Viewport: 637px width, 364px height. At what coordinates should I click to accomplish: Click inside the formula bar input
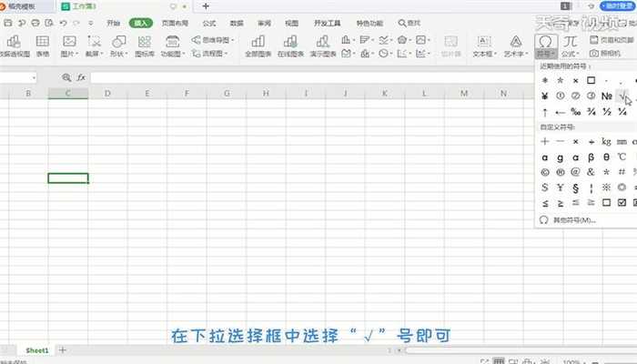point(312,77)
